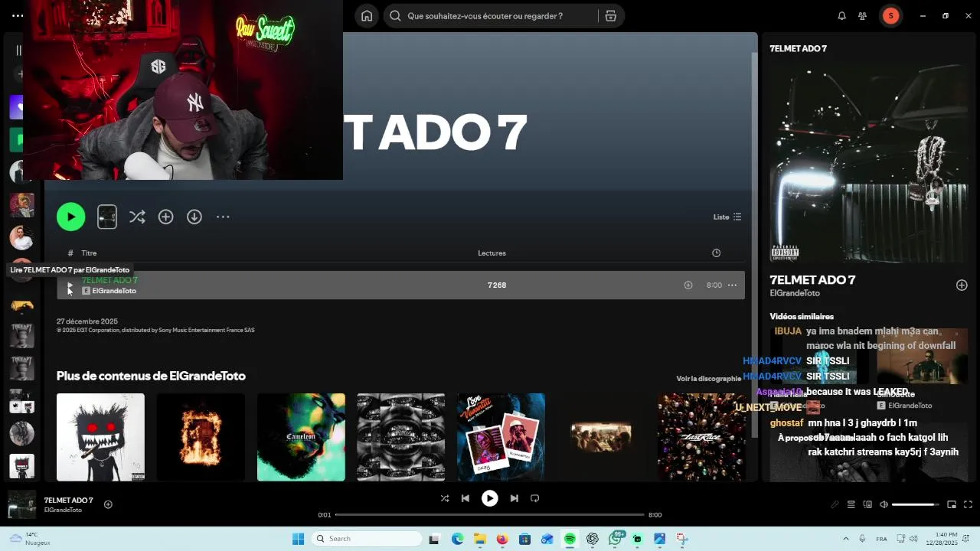Open the three-dots menu at window top-left
Screen dimensions: 980x551
[x=18, y=16]
